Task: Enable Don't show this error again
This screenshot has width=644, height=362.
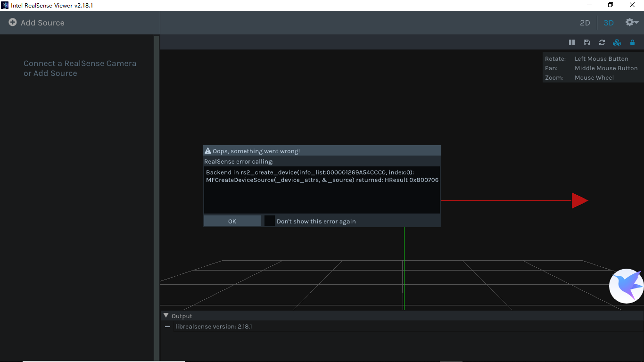Action: 269,221
